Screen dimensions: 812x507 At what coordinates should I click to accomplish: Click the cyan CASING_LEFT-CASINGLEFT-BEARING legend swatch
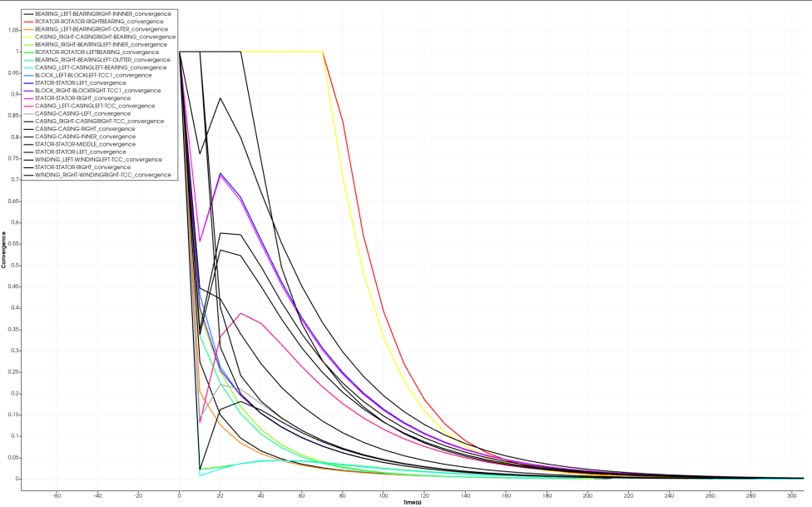(28, 67)
